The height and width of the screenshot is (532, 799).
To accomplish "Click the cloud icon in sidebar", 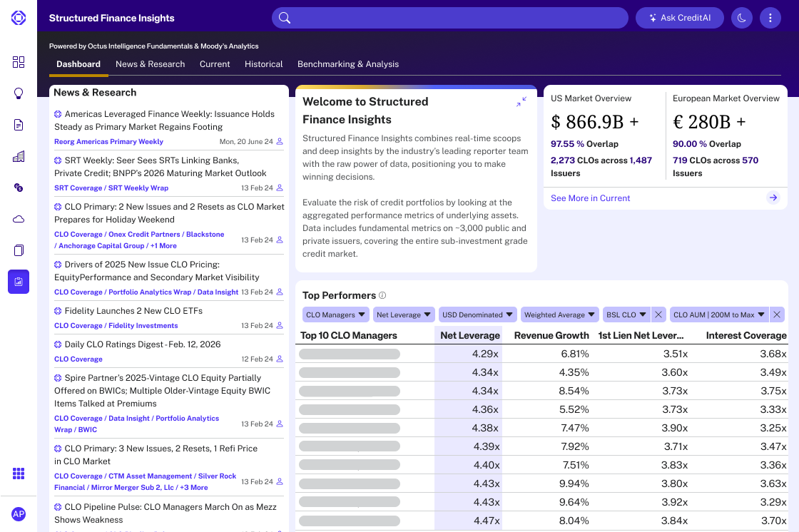I will (x=19, y=219).
